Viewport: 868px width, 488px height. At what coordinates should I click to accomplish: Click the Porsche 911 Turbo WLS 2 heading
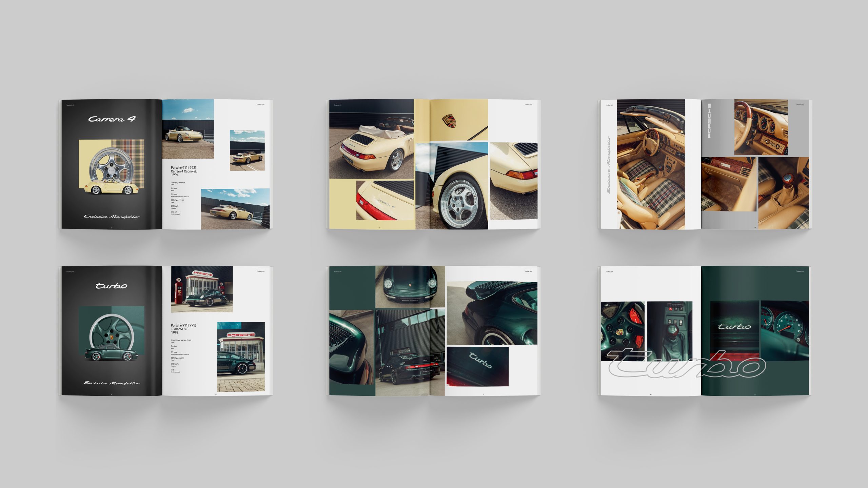183,329
